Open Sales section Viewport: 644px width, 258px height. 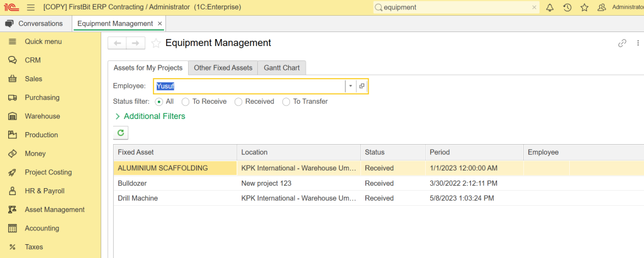(33, 79)
